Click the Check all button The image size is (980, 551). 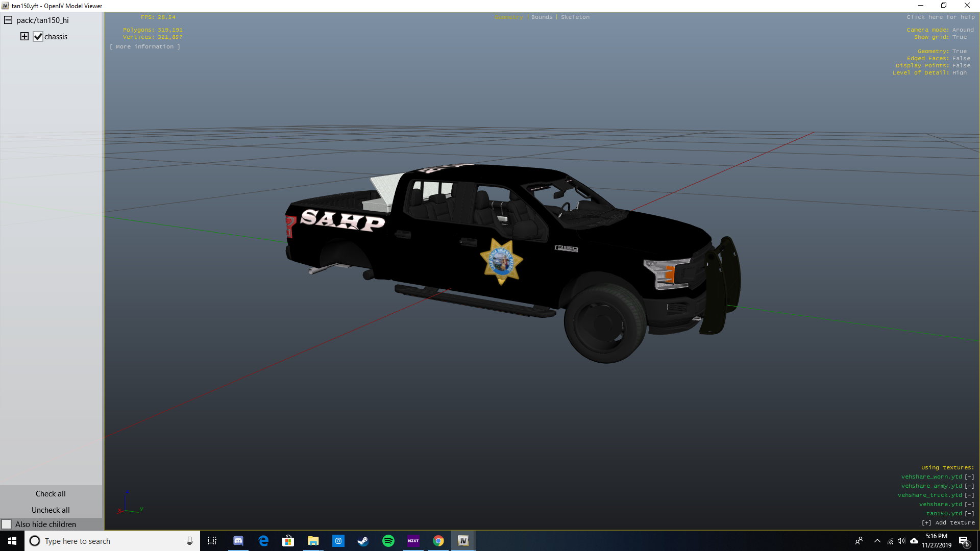tap(51, 493)
